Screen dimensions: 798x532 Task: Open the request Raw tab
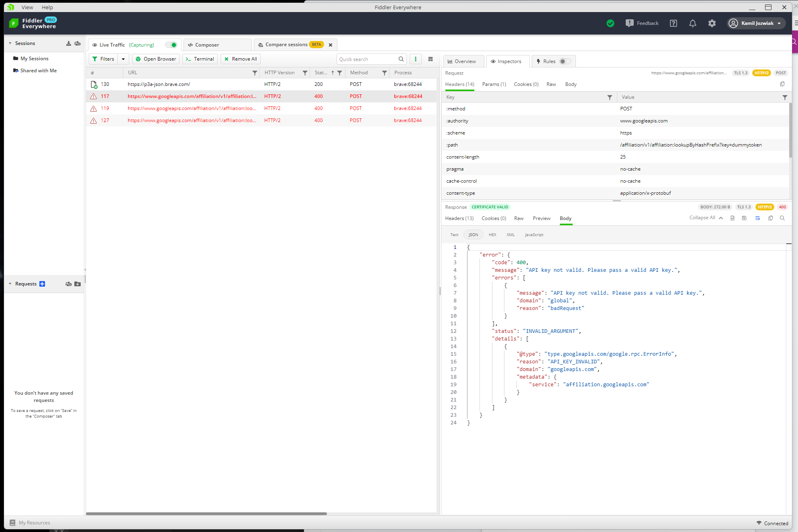pyautogui.click(x=551, y=84)
